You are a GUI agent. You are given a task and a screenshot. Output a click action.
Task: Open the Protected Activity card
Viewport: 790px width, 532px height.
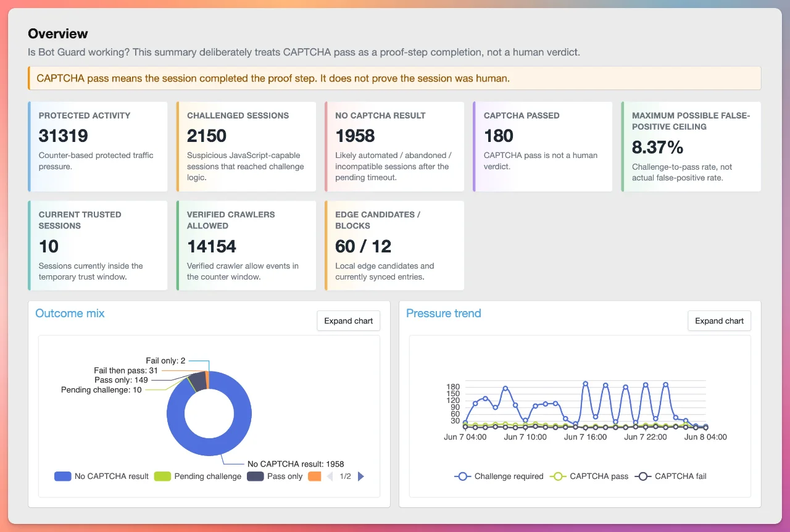coord(98,147)
